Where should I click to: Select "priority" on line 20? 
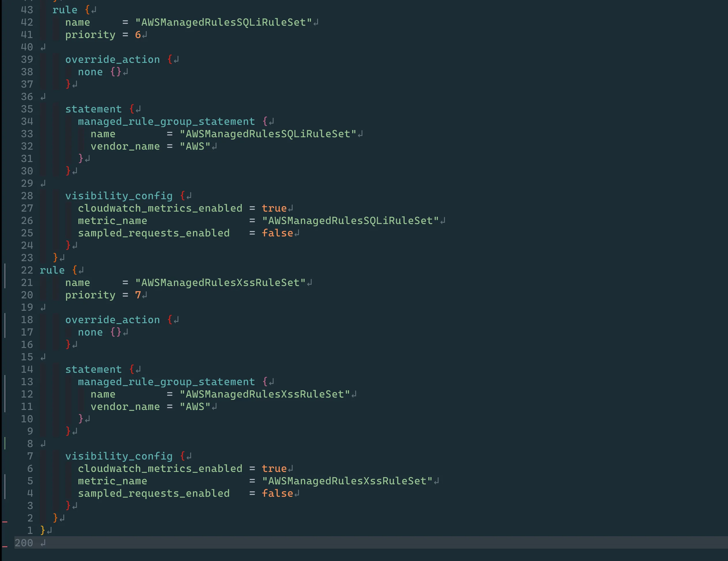point(90,295)
